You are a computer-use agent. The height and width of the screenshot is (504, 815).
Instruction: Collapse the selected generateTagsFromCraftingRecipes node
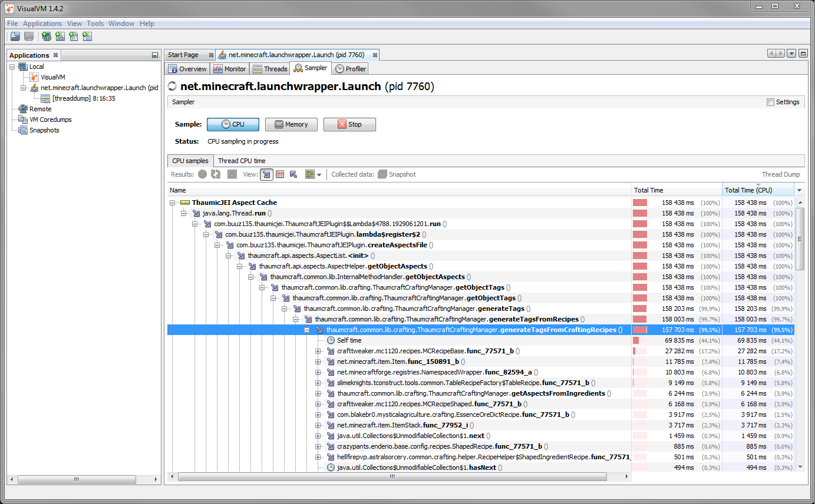(x=307, y=330)
